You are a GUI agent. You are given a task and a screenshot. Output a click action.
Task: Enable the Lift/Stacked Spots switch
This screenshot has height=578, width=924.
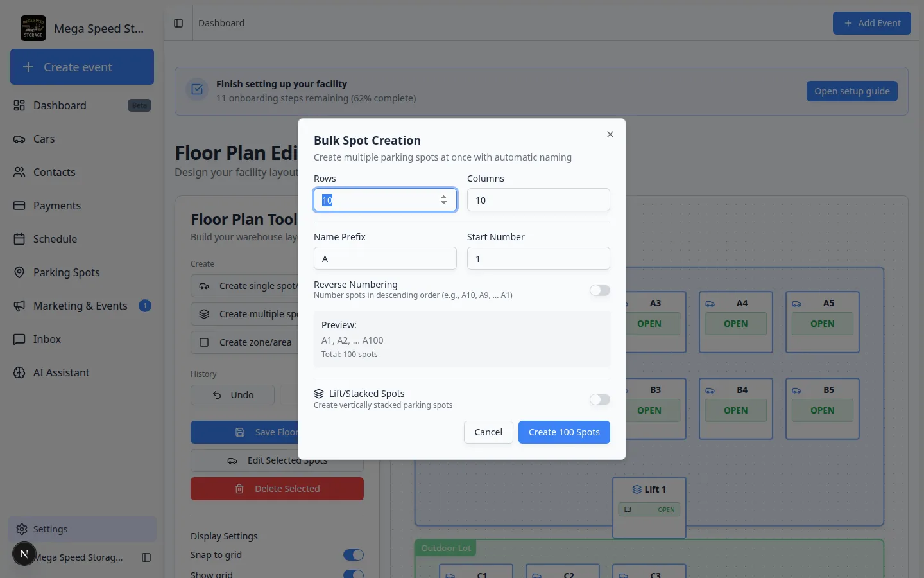point(600,399)
